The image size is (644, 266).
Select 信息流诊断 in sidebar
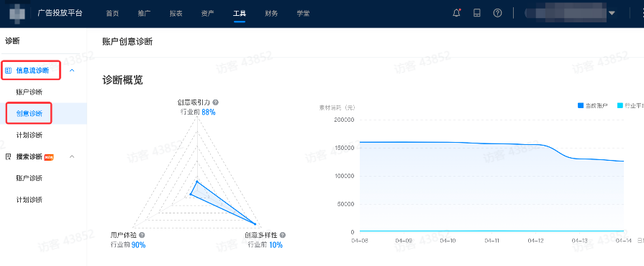coord(32,71)
